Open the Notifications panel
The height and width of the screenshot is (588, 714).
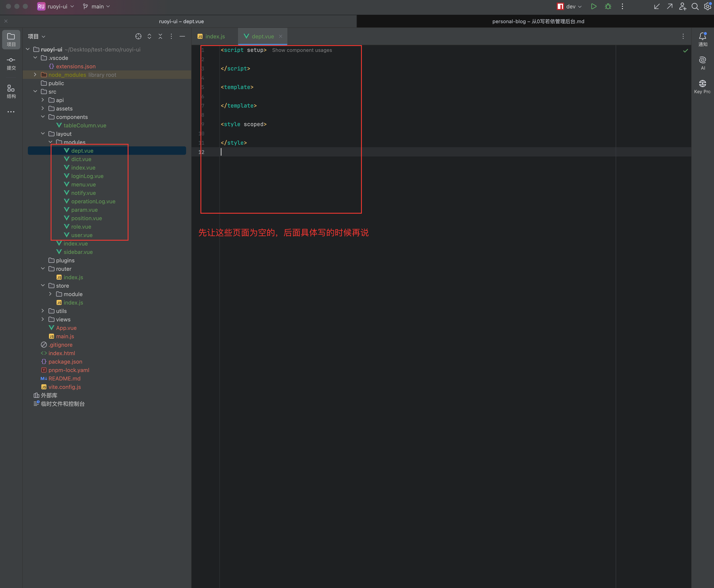tap(702, 39)
